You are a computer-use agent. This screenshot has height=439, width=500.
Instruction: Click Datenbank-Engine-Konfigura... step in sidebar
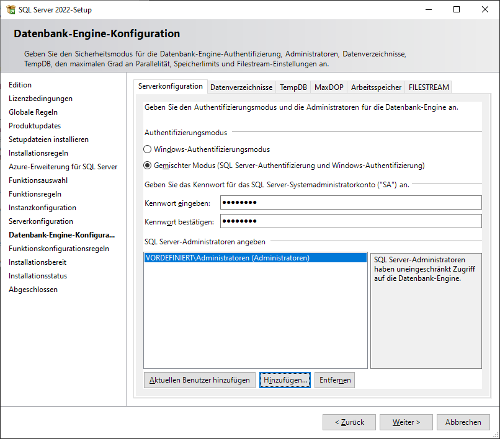(62, 235)
